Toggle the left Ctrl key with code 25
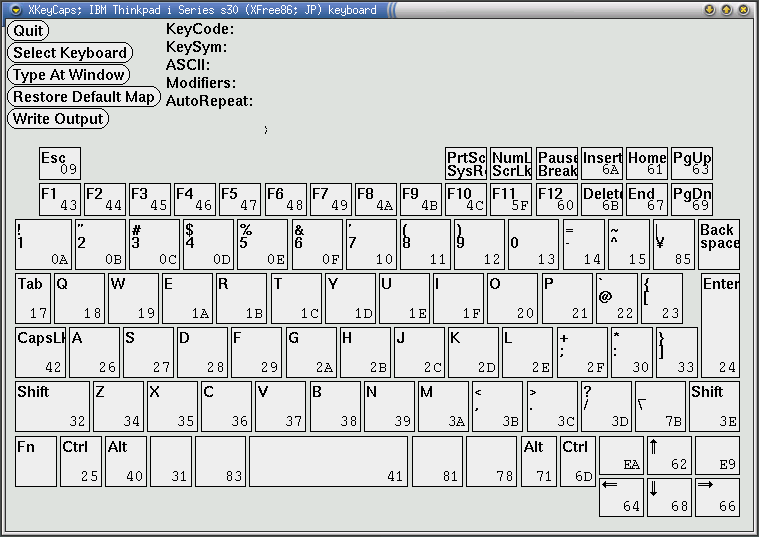Viewport: 759px width, 537px height. [x=81, y=461]
